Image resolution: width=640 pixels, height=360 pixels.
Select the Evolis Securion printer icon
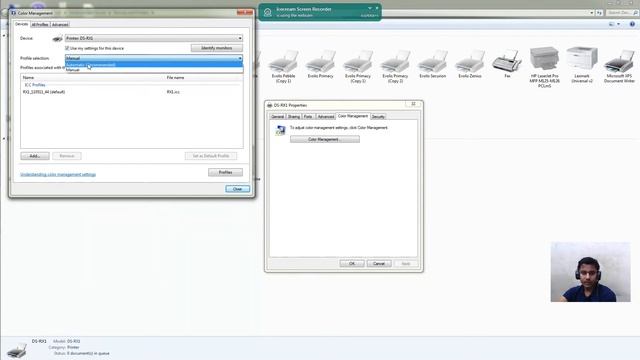(433, 64)
